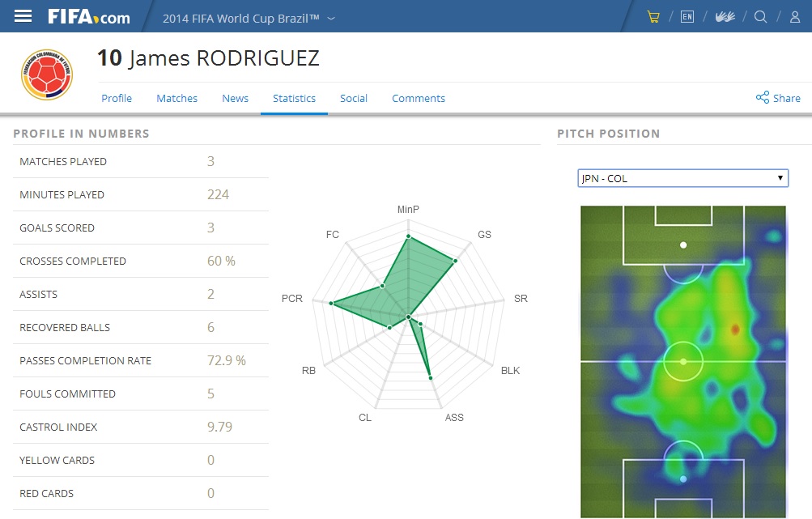Viewport: 812px width, 519px height.
Task: Click the GS point on radar chart
Action: click(x=456, y=261)
